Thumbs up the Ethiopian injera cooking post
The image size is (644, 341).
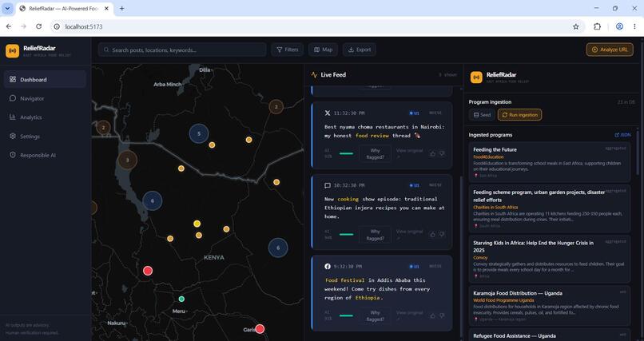[x=432, y=234]
